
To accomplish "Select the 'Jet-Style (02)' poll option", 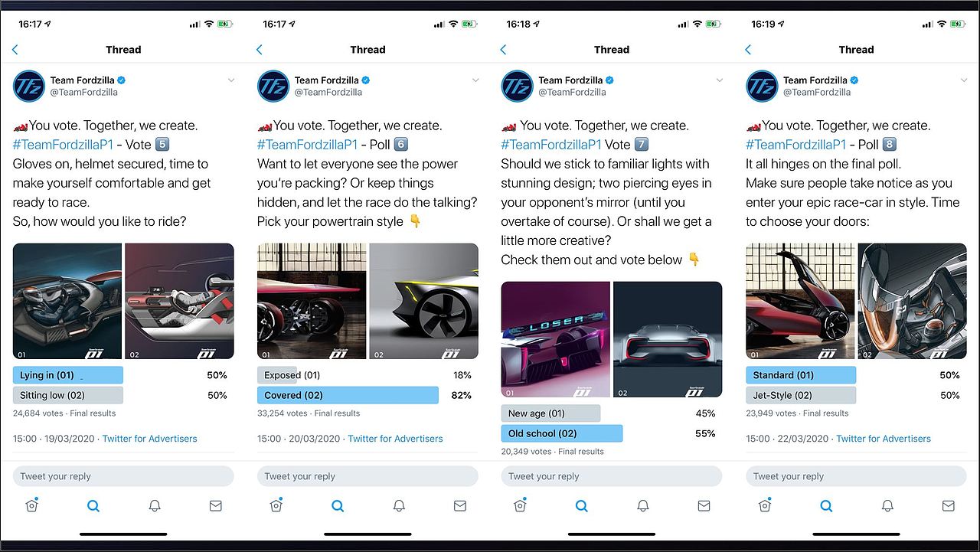I will click(801, 395).
